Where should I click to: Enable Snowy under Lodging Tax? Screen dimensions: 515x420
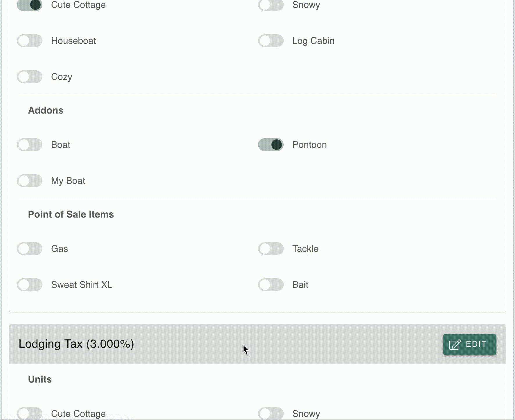(x=271, y=413)
